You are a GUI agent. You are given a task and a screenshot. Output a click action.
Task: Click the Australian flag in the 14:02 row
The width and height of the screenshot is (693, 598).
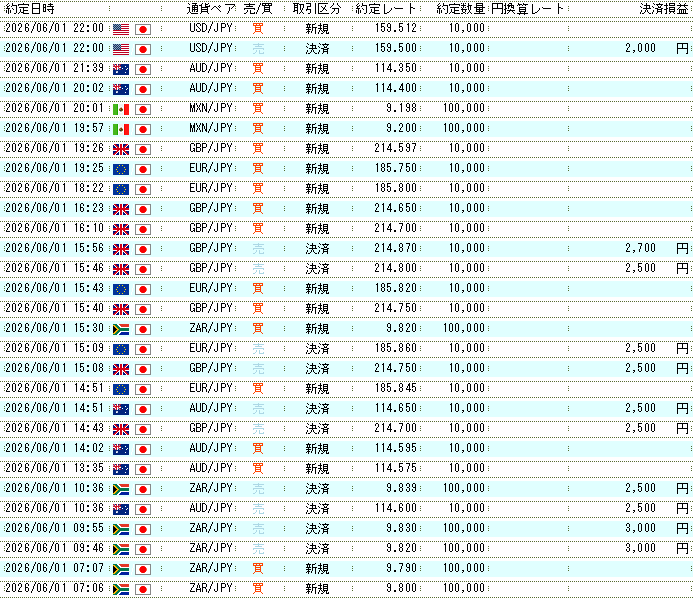121,449
